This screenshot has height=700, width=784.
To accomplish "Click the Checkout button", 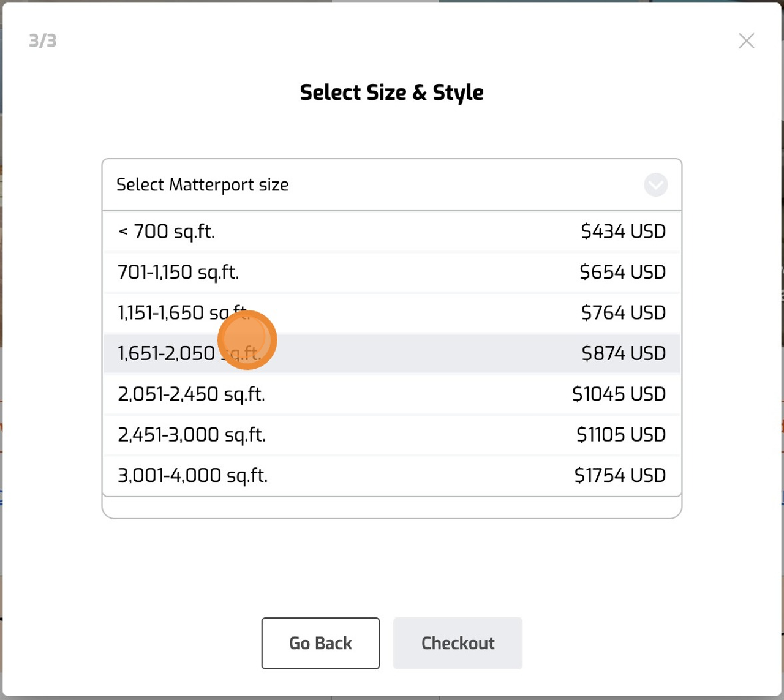I will pos(458,643).
